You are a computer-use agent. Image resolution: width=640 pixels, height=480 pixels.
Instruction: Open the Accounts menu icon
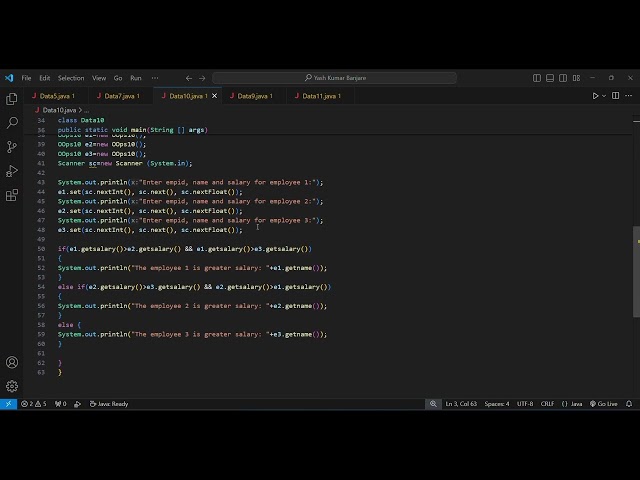[12, 362]
